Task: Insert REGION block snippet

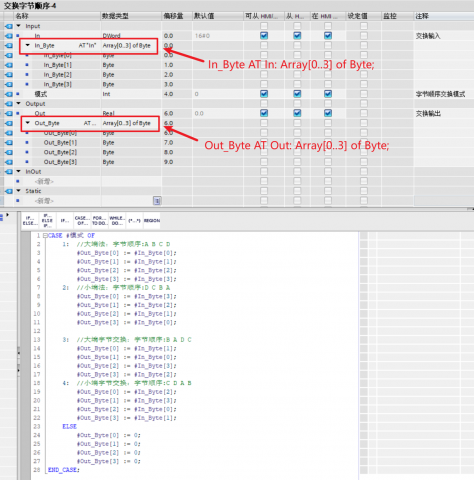Action: pyautogui.click(x=152, y=221)
